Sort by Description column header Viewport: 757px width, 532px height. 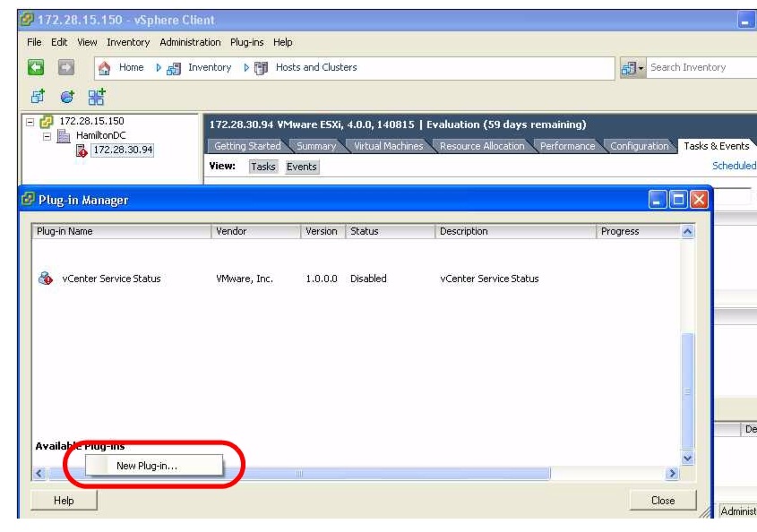[x=516, y=231]
